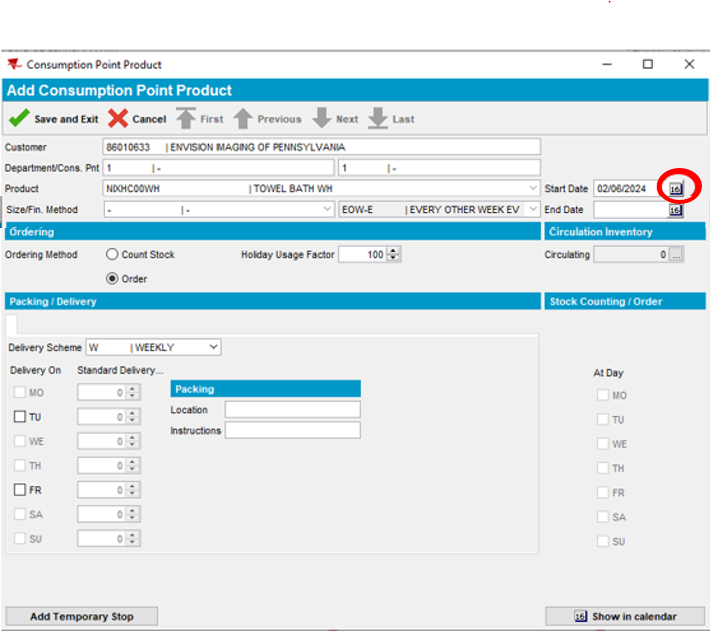This screenshot has width=710, height=631.
Task: Click the red Cancel X icon
Action: coord(118,118)
